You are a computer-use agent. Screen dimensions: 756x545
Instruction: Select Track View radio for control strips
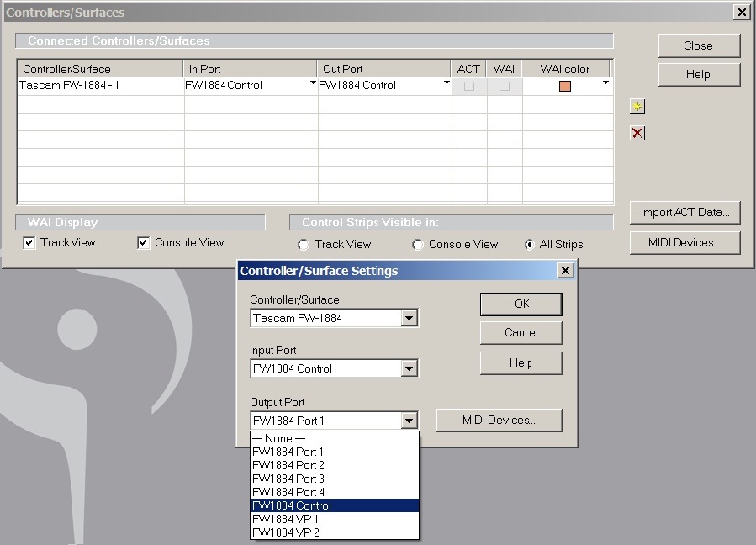[x=304, y=245]
